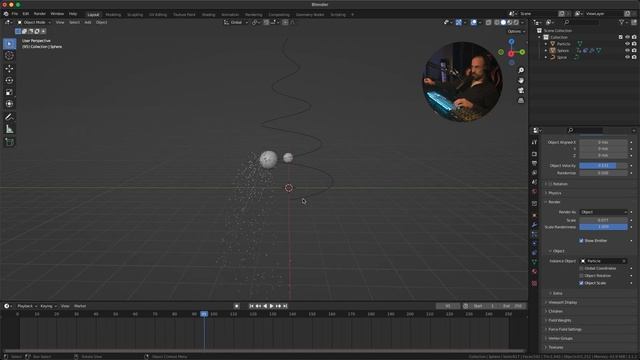
Task: Expand the Viewport Display panel
Action: [562, 302]
